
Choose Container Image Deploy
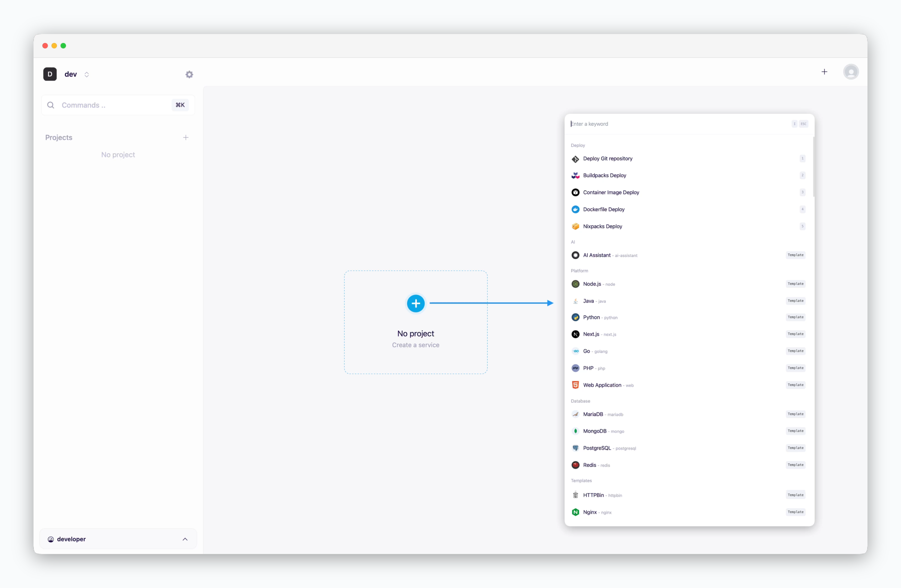[688, 192]
